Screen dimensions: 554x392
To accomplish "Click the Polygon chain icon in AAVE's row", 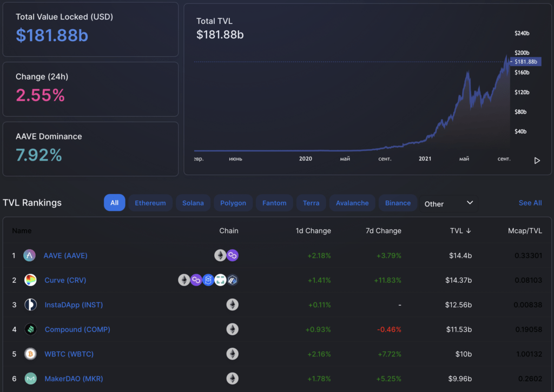I will 233,255.
